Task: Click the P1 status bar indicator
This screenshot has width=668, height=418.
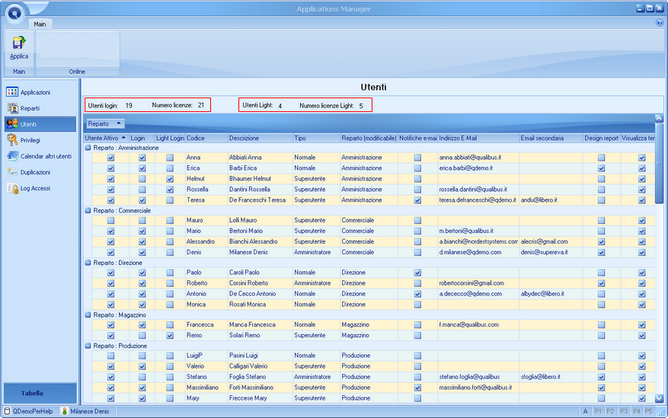Action: (598, 411)
